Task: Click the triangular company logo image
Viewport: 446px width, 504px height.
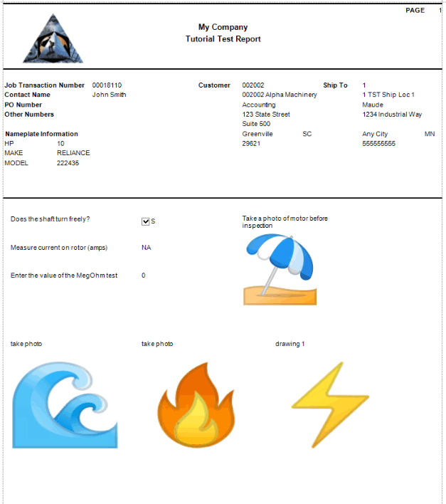Action: point(53,38)
